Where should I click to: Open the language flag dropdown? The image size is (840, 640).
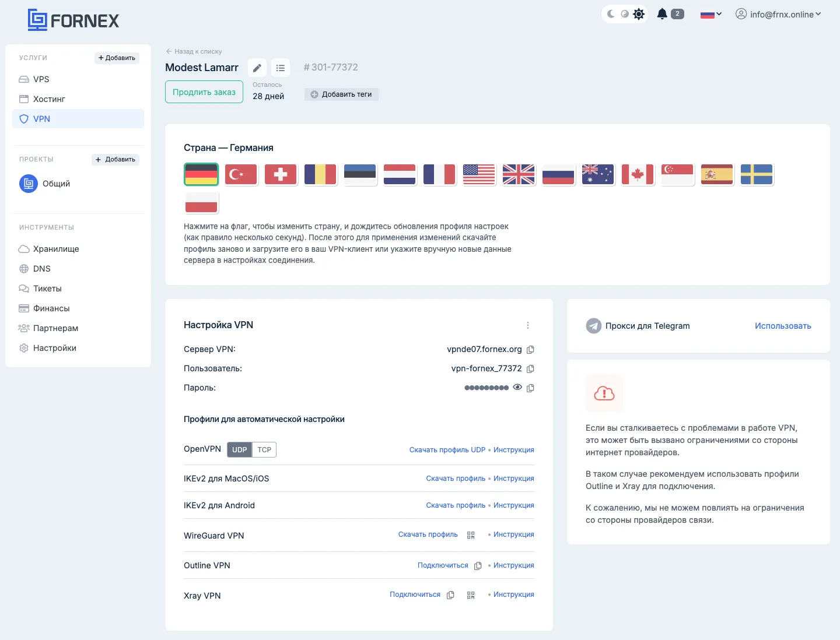[x=711, y=15]
